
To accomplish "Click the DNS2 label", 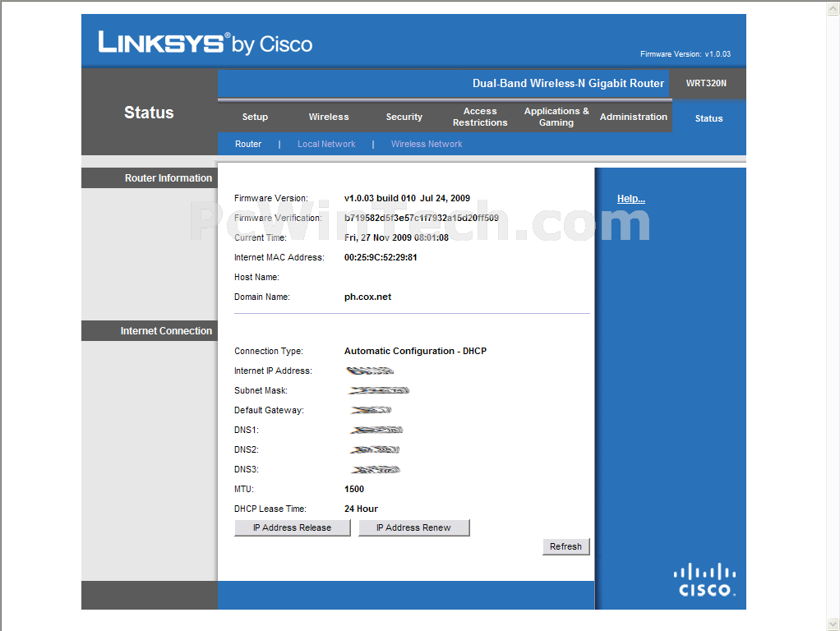I will click(247, 450).
